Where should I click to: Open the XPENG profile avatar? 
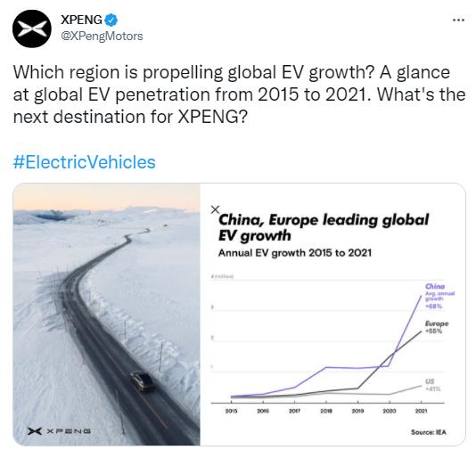[32, 29]
